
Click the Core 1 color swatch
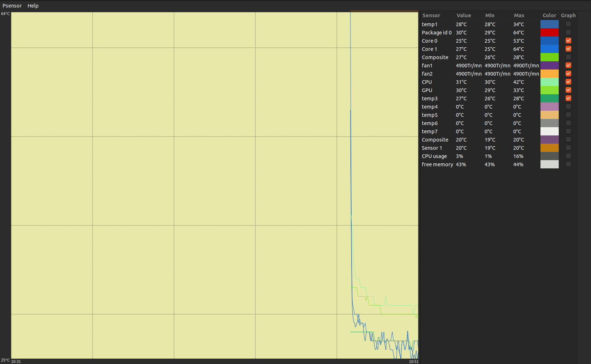(549, 49)
